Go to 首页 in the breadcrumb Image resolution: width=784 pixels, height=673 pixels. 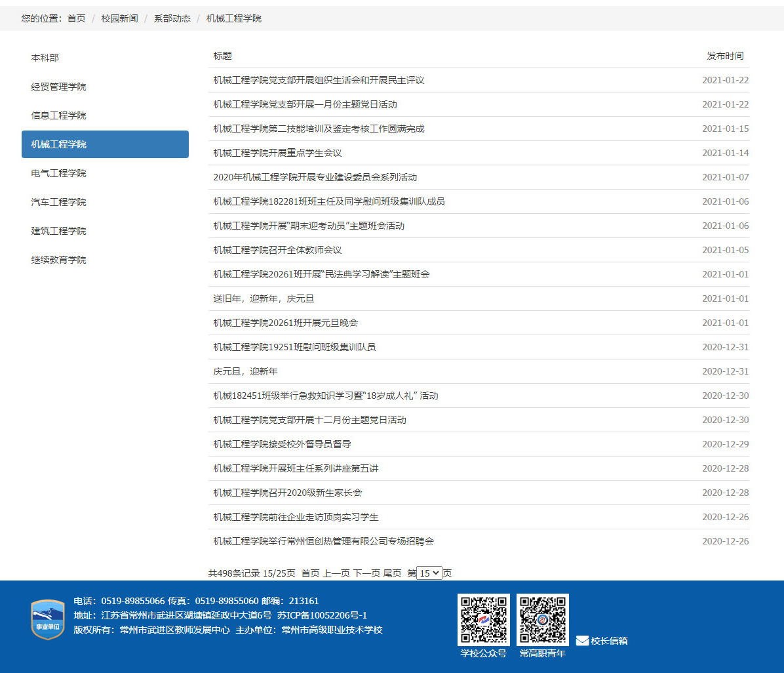point(77,18)
